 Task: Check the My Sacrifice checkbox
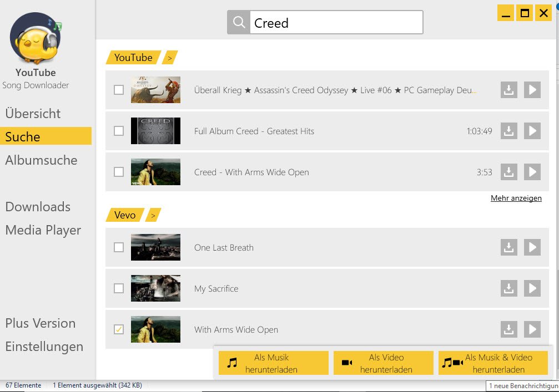point(119,288)
